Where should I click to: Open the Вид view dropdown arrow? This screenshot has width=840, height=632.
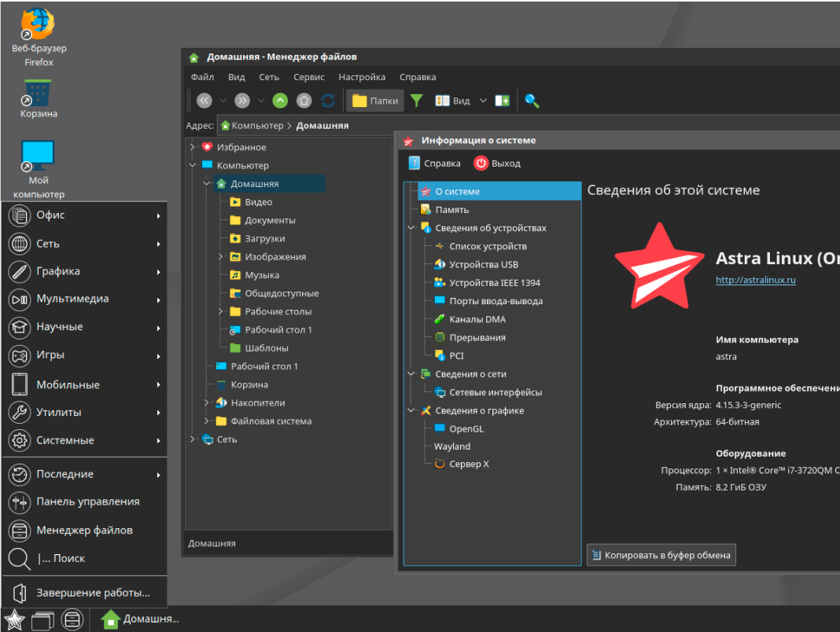(483, 101)
